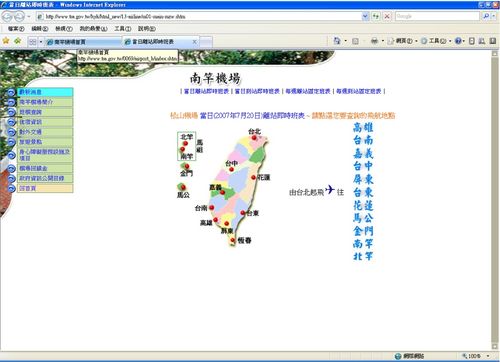Click the Home page icon

coord(337,41)
